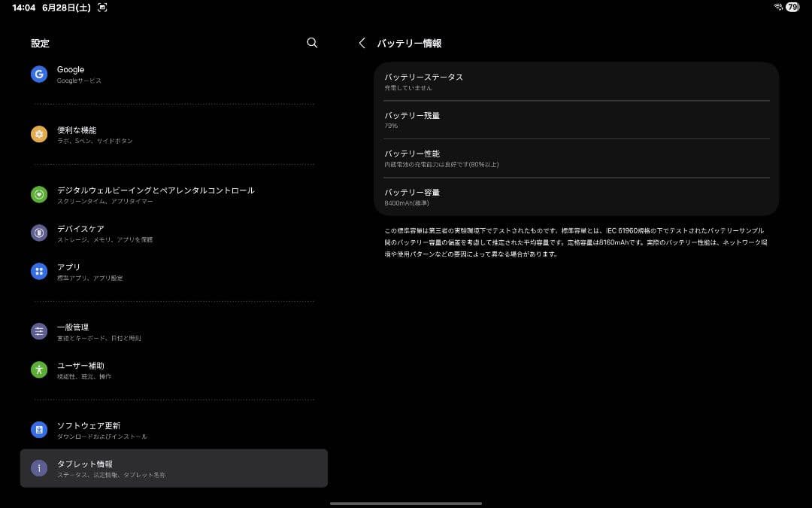The width and height of the screenshot is (812, 508).
Task: Click the 便利な機能 star icon
Action: coord(38,135)
